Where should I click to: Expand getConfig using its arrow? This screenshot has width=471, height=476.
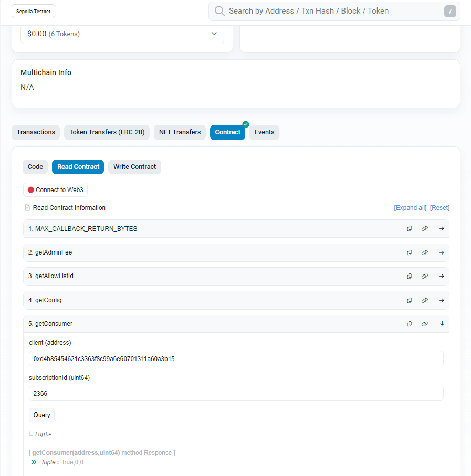coord(442,300)
